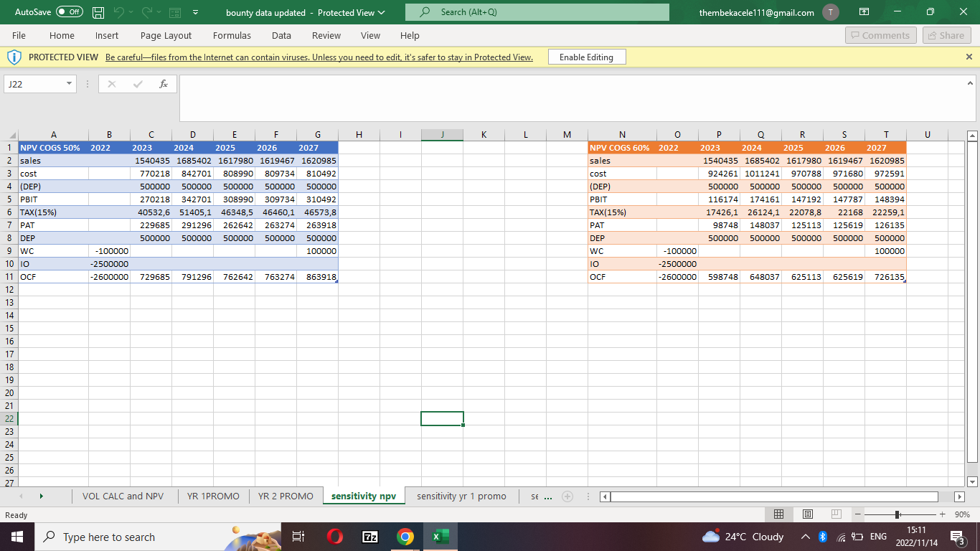Select cell NPV COGS 60% header

622,147
